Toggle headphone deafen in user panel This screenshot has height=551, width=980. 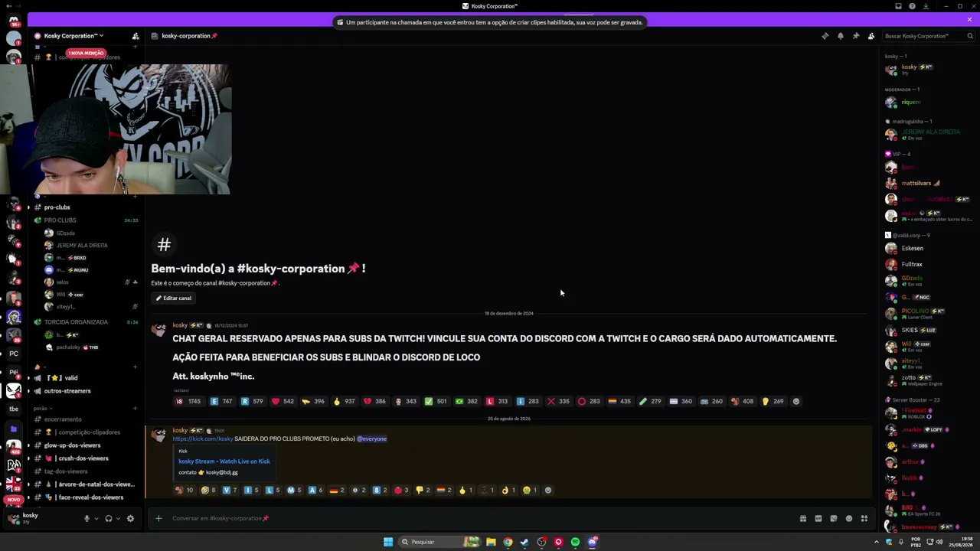[109, 519]
